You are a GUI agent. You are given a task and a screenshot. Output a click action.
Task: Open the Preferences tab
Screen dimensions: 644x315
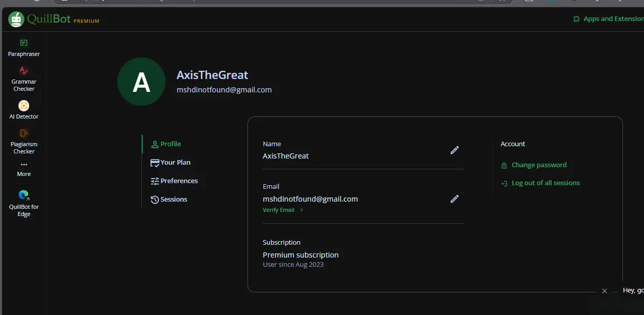[x=174, y=181]
